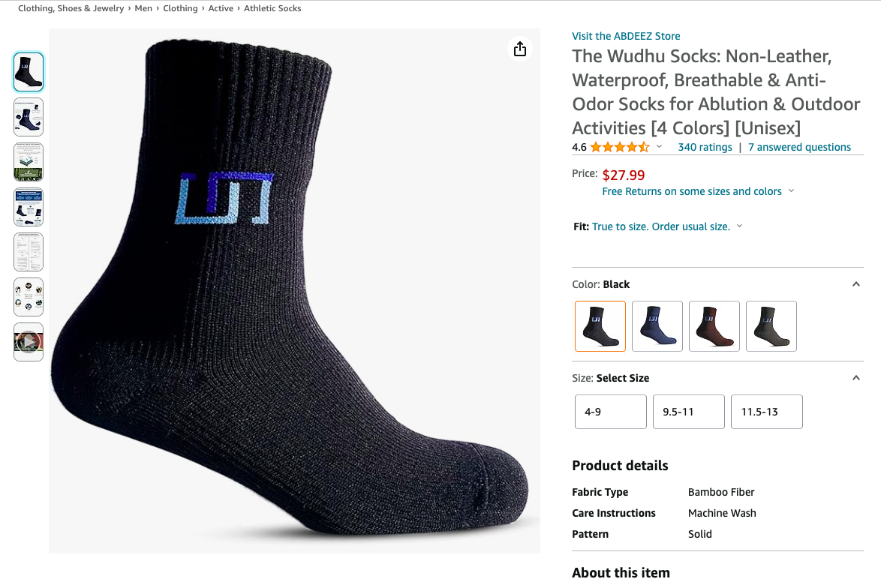The height and width of the screenshot is (588, 881).
Task: Choose the 11.5-13 size option
Action: 766,411
